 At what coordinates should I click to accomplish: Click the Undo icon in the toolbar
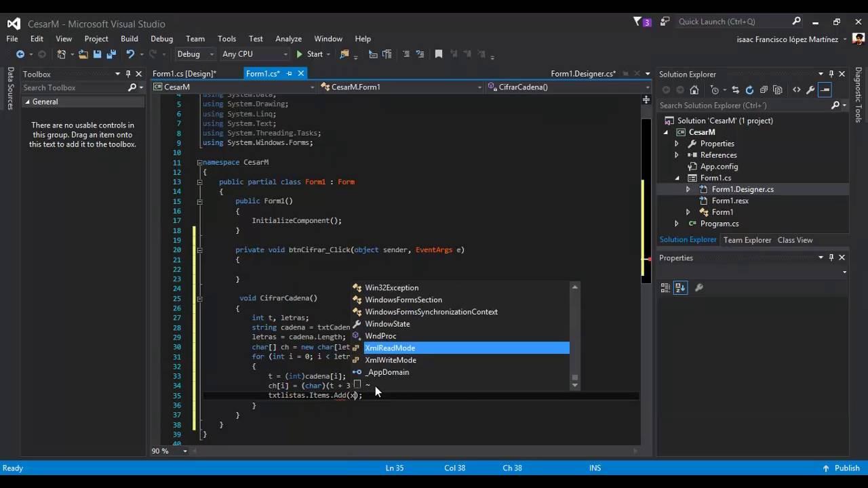(x=130, y=54)
